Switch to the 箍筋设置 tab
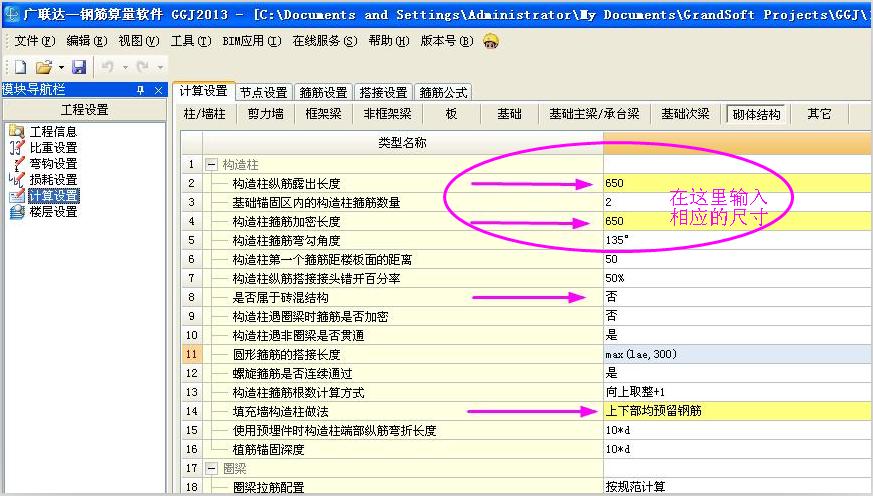The image size is (873, 496). pyautogui.click(x=323, y=92)
